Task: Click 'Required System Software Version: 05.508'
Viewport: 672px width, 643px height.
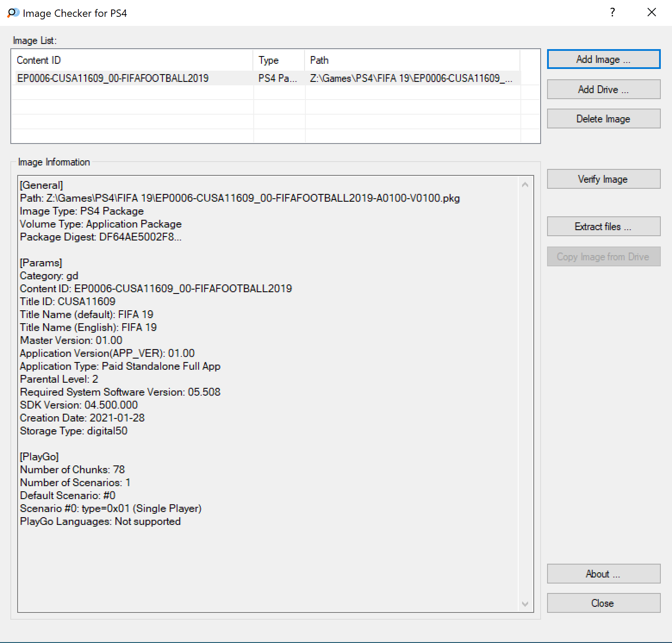Action: click(120, 392)
